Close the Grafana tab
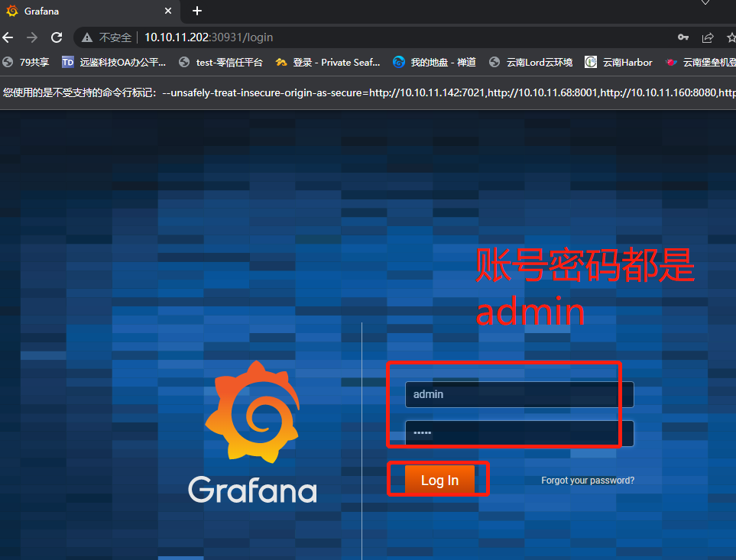Image resolution: width=736 pixels, height=560 pixels. point(168,11)
